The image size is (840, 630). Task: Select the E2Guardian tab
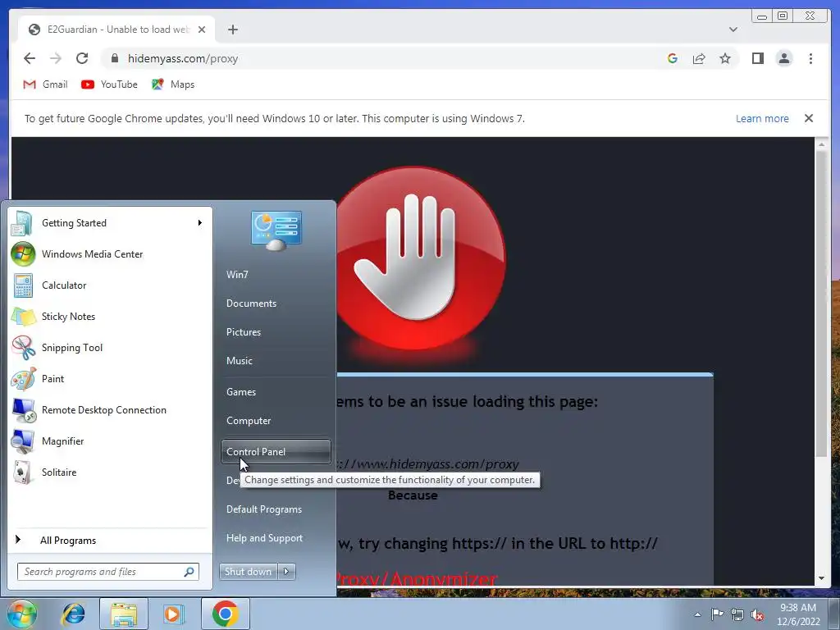point(116,30)
